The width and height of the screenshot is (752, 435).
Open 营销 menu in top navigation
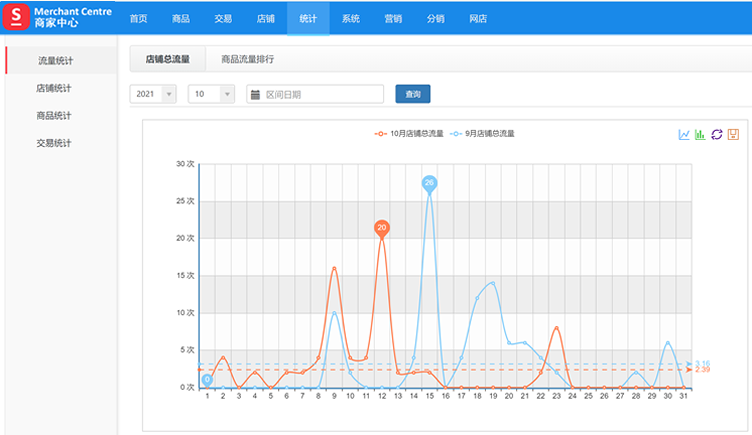point(394,19)
